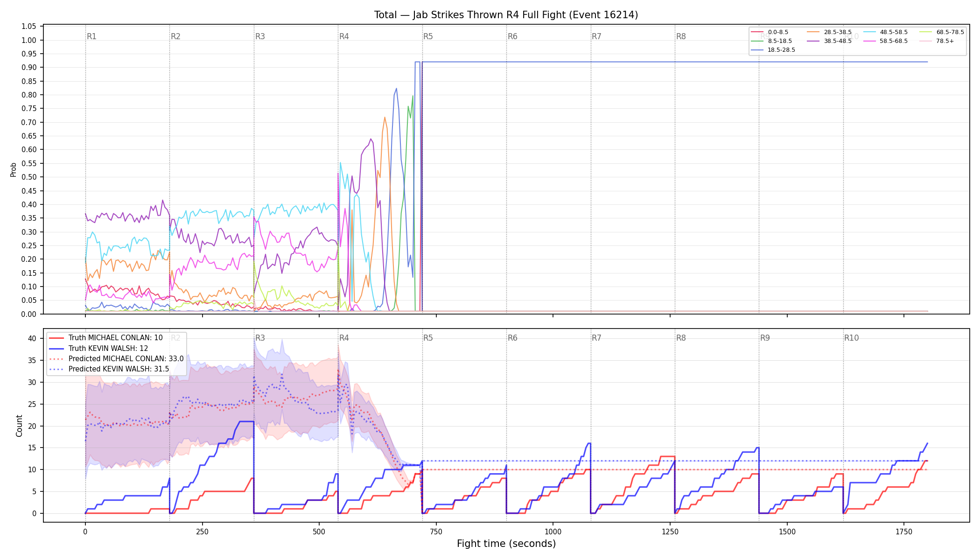Click the 1000 tick on the time axis
980x560 pixels.
[553, 532]
